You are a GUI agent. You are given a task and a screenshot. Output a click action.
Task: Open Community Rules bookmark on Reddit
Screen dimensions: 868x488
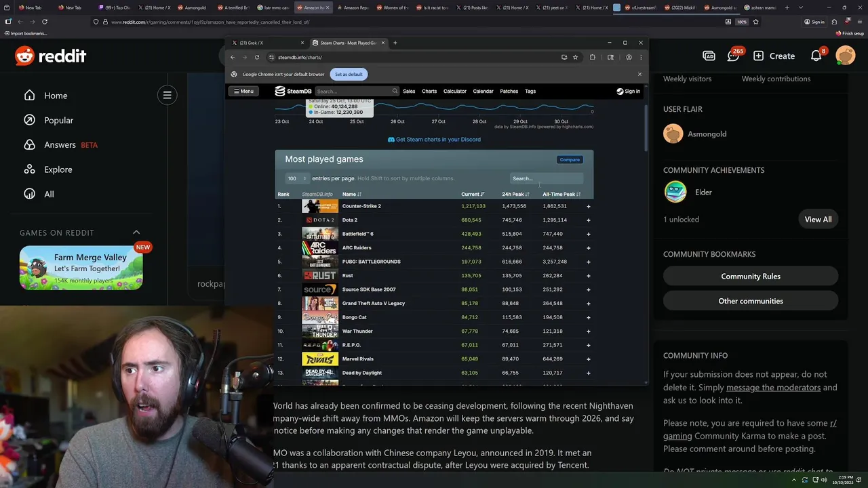point(751,277)
